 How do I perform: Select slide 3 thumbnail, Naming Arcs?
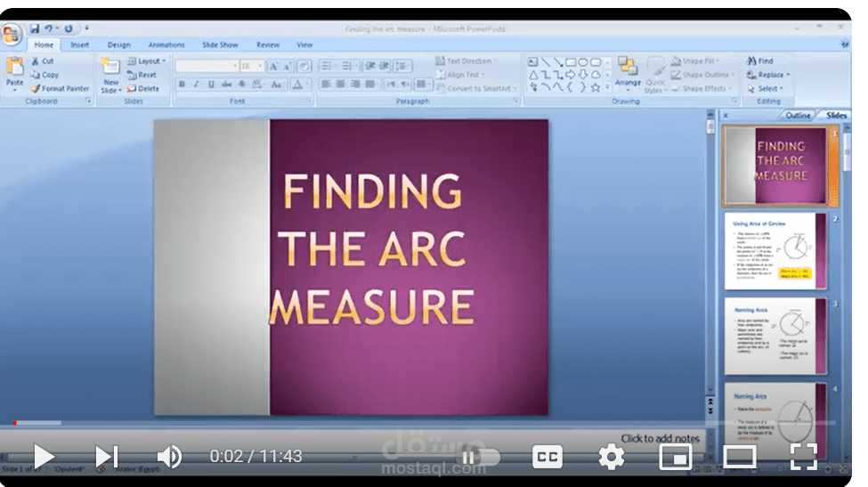775,337
